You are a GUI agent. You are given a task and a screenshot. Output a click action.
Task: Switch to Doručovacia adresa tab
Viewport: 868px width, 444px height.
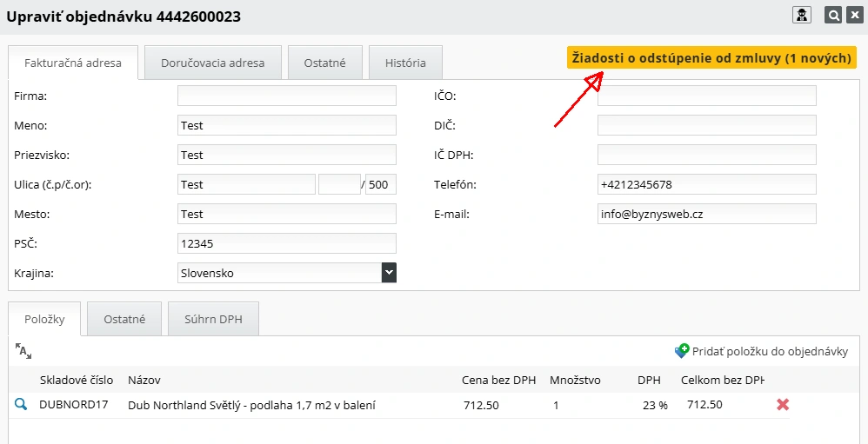click(x=212, y=63)
